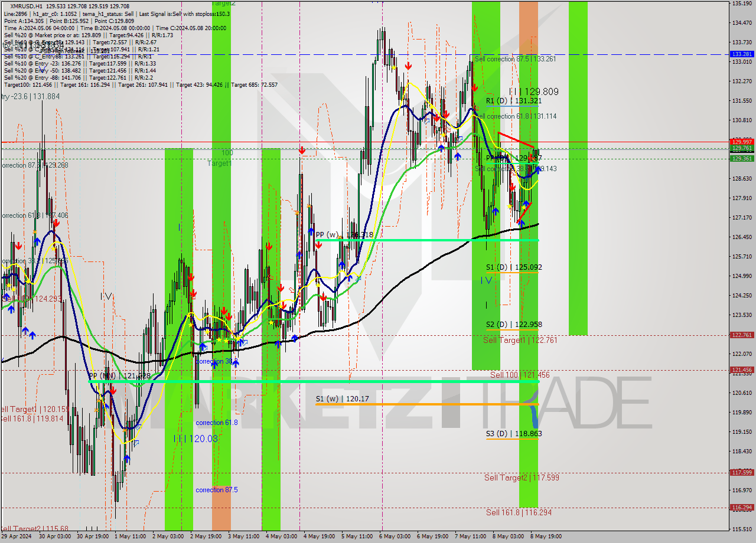This screenshot has width=756, height=543.
Task: Select the '1 May 11:00' time axis label
Action: [x=131, y=537]
